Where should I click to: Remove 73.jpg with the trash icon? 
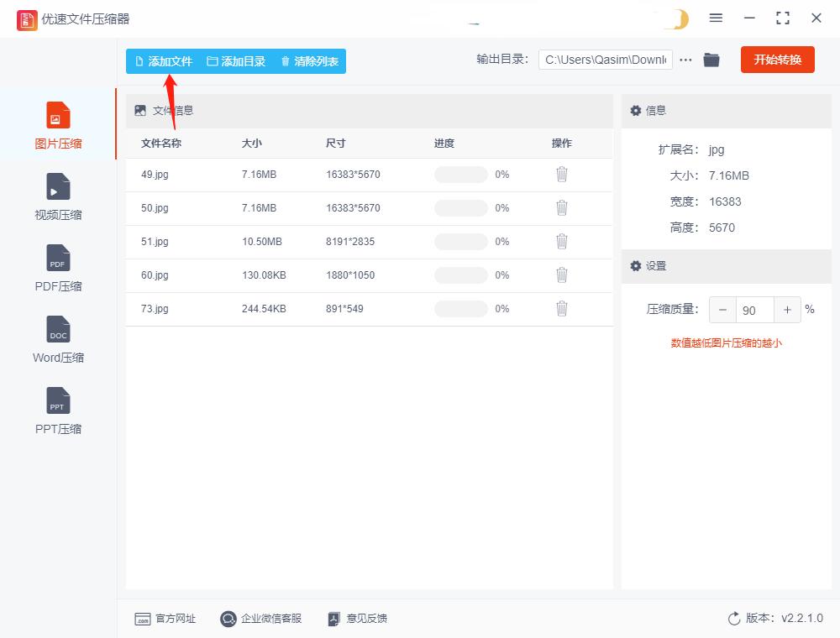561,309
